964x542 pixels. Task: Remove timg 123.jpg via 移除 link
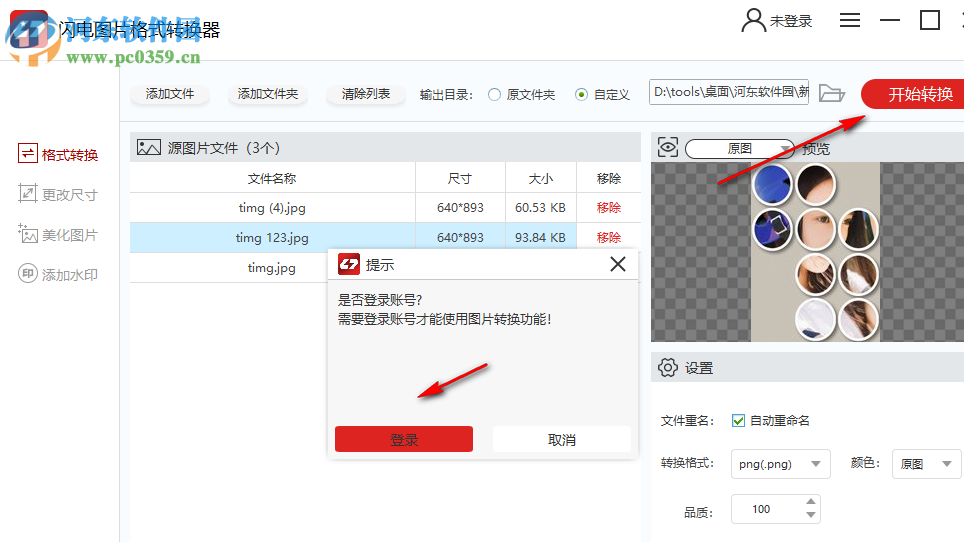609,237
